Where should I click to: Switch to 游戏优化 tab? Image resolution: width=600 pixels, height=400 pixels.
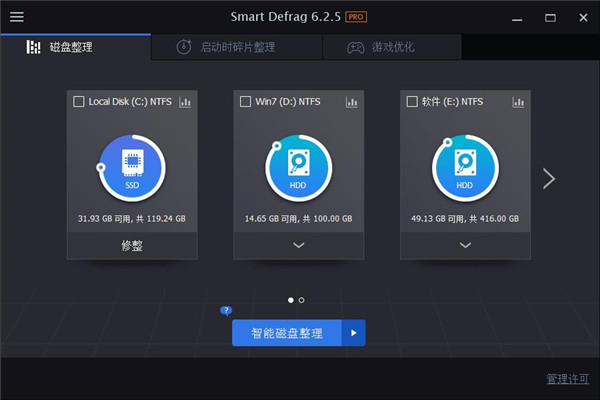(x=392, y=47)
